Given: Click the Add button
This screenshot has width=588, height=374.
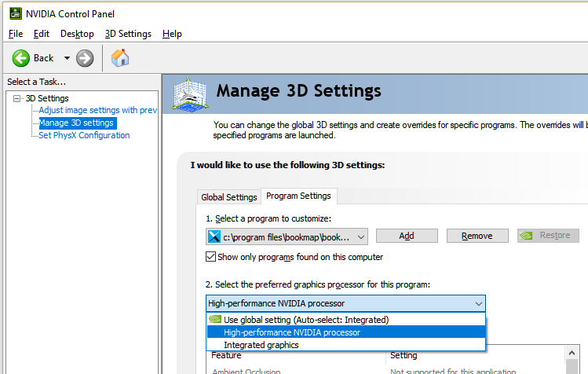Looking at the screenshot, I should click(x=407, y=236).
